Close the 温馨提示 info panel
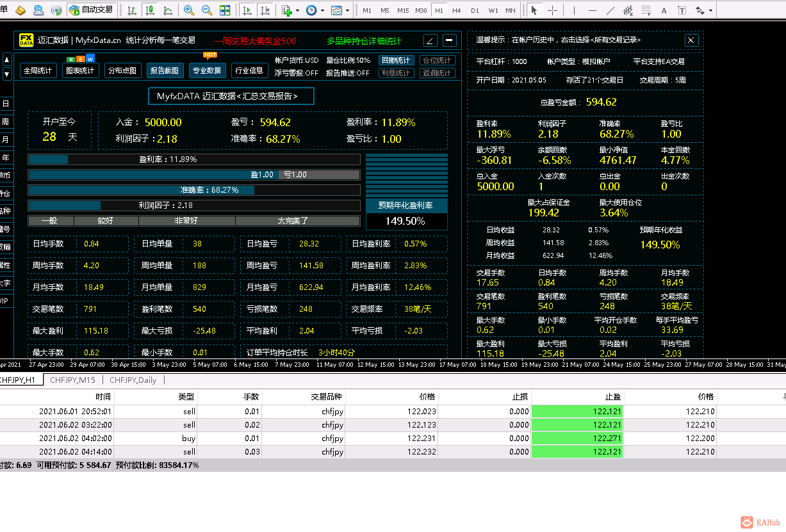Screen dimensions: 786x532 (691, 40)
